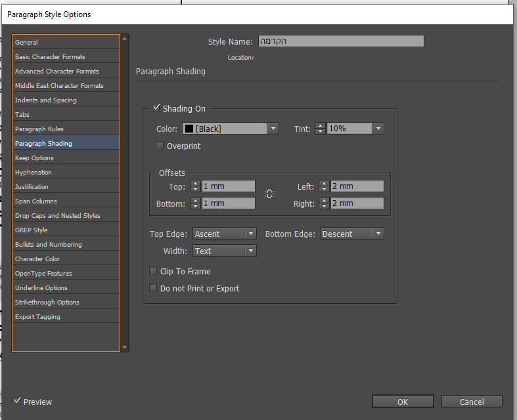Open Drop Caps and Nested Styles
Viewport: 517px width, 420px height.
(x=66, y=216)
